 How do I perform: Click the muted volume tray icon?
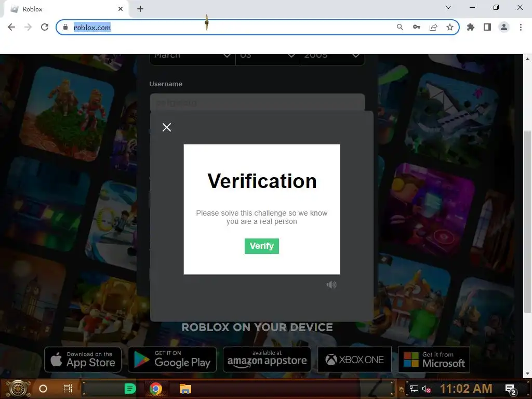tap(426, 389)
